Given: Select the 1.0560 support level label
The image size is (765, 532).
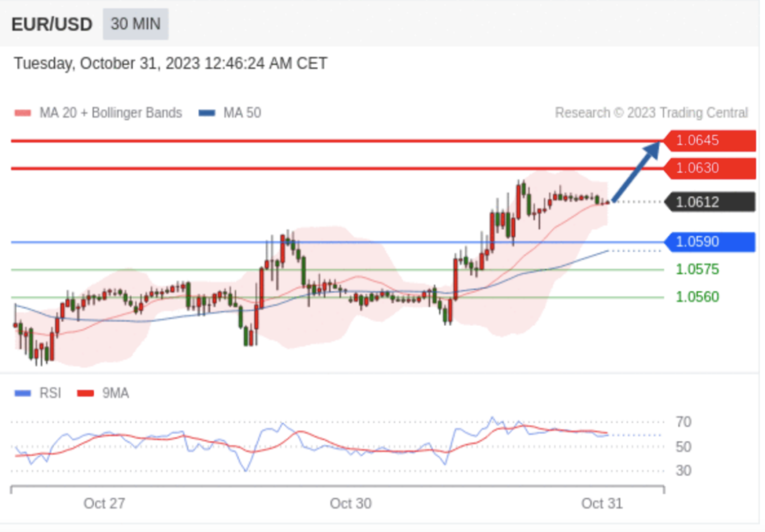Looking at the screenshot, I should click(697, 297).
